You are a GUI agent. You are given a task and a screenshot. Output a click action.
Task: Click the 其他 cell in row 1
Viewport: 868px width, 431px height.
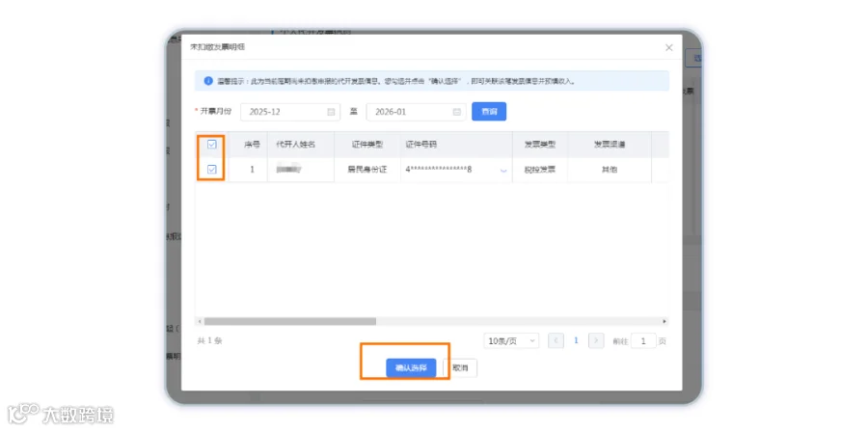click(x=610, y=170)
